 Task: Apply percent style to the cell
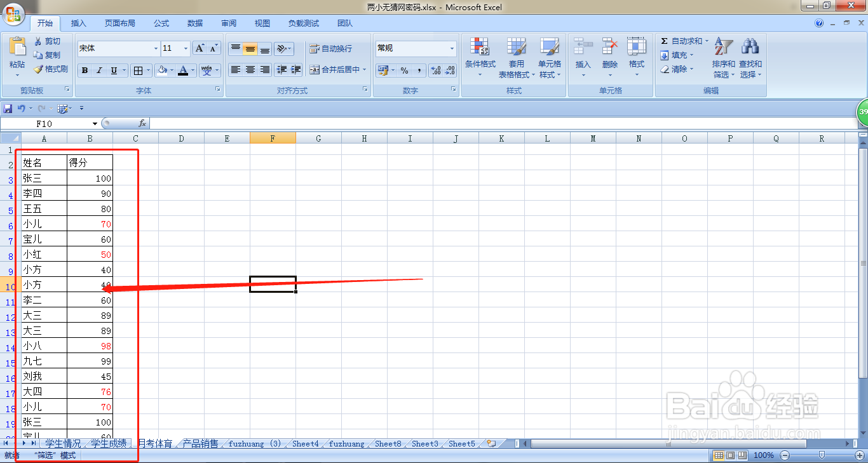click(x=404, y=70)
